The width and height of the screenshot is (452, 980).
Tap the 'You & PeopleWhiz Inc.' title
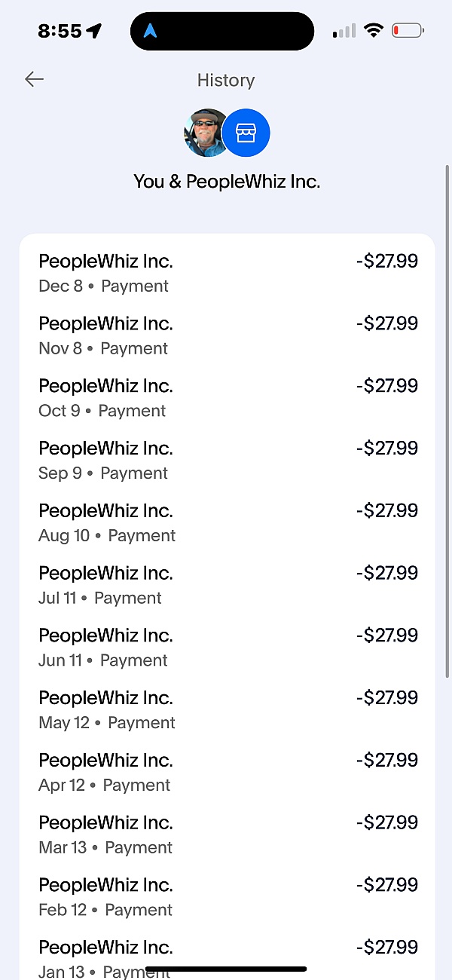[227, 182]
